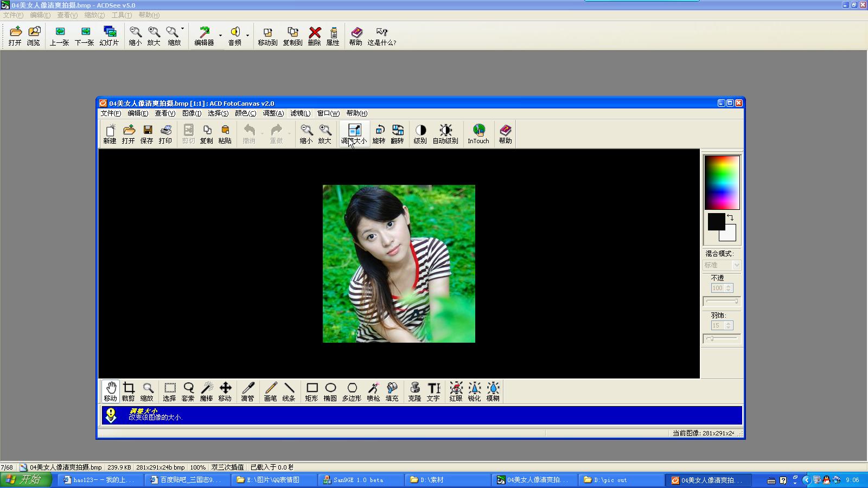Swap foreground and background colors arrow
Image resolution: width=868 pixels, height=488 pixels.
pos(730,217)
